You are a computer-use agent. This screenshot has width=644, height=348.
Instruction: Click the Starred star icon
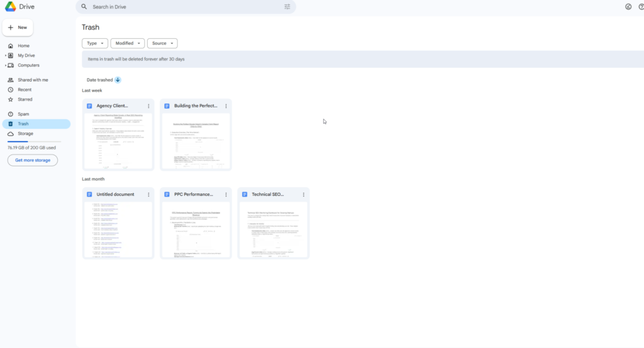[x=11, y=99]
